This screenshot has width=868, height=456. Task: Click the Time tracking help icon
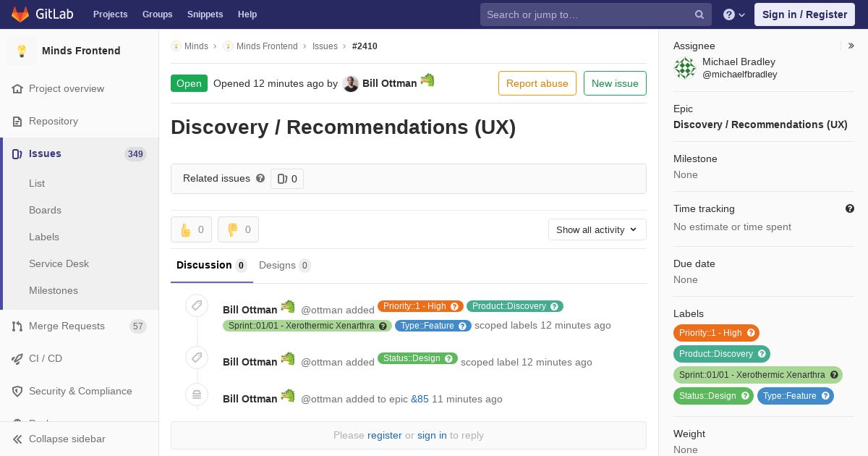point(850,208)
